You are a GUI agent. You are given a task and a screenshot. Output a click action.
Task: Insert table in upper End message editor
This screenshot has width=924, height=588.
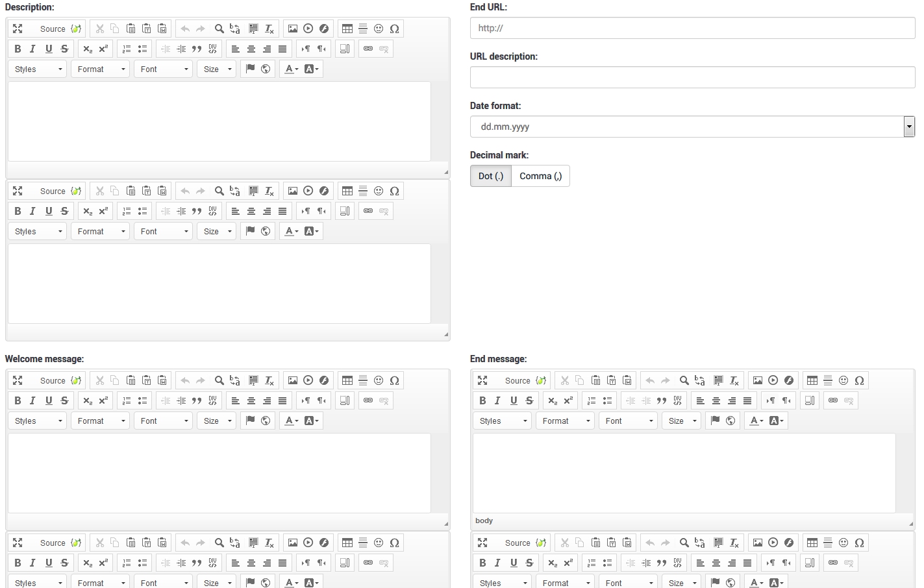812,380
